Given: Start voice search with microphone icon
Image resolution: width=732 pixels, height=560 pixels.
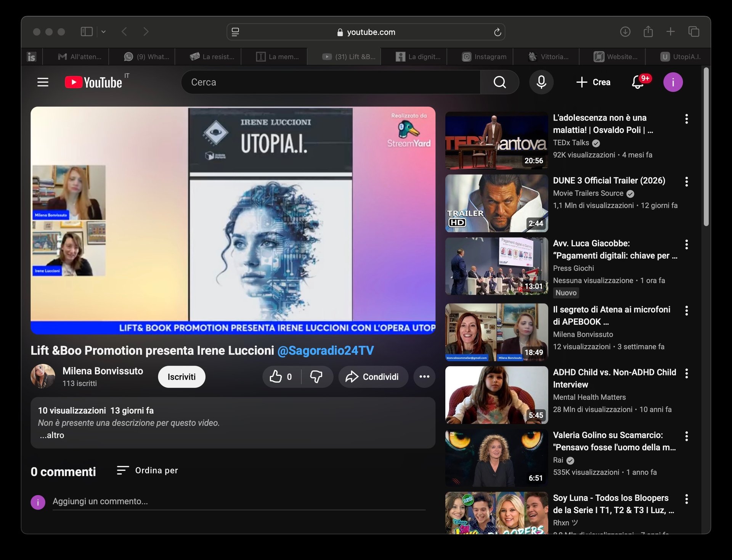Looking at the screenshot, I should tap(541, 82).
